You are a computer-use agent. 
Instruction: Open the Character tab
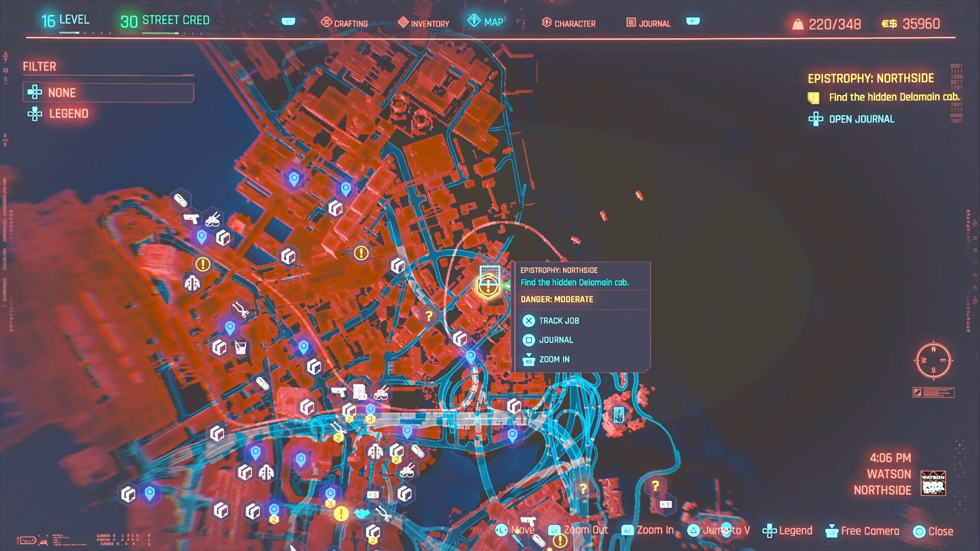point(569,23)
